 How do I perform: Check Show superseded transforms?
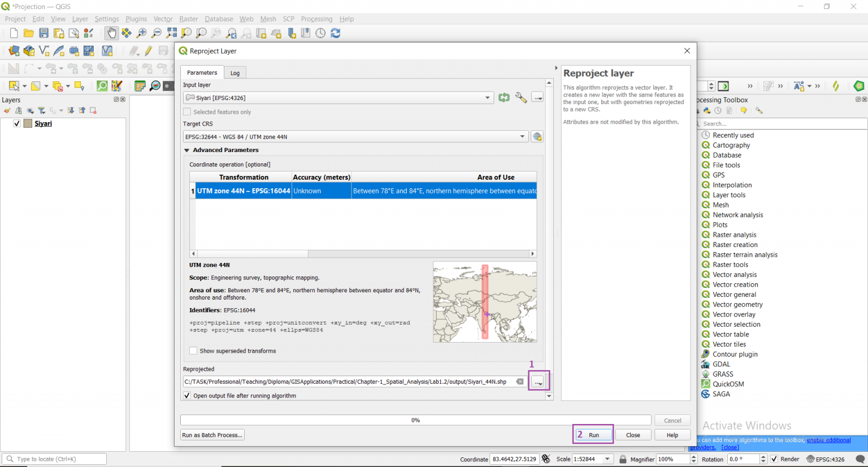[193, 351]
